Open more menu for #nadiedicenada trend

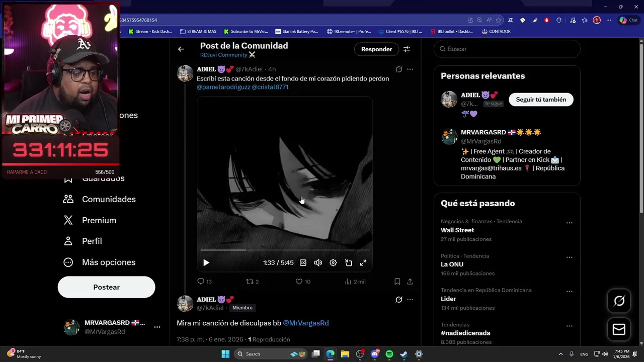coord(569,326)
